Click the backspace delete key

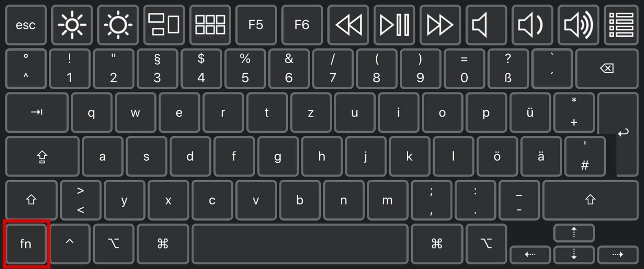607,69
